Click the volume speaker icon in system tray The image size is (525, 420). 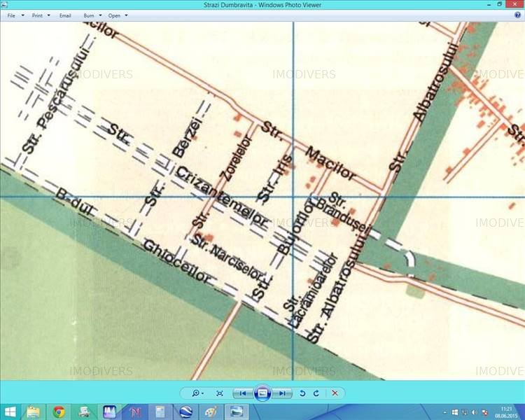pos(475,412)
